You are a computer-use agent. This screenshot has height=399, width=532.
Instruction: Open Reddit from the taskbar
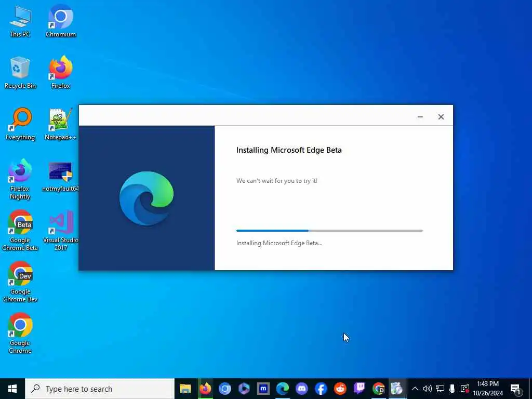pyautogui.click(x=340, y=389)
